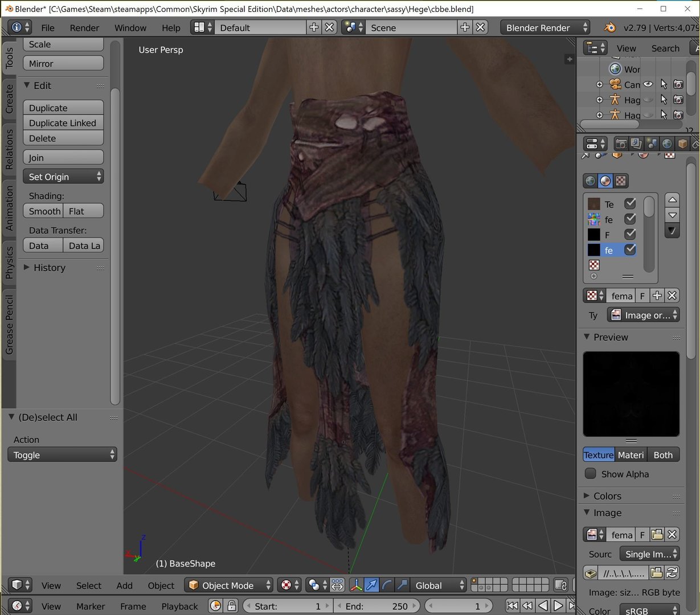700x615 pixels.
Task: Switch to the Physics tool shelf tab
Action: pyautogui.click(x=9, y=263)
